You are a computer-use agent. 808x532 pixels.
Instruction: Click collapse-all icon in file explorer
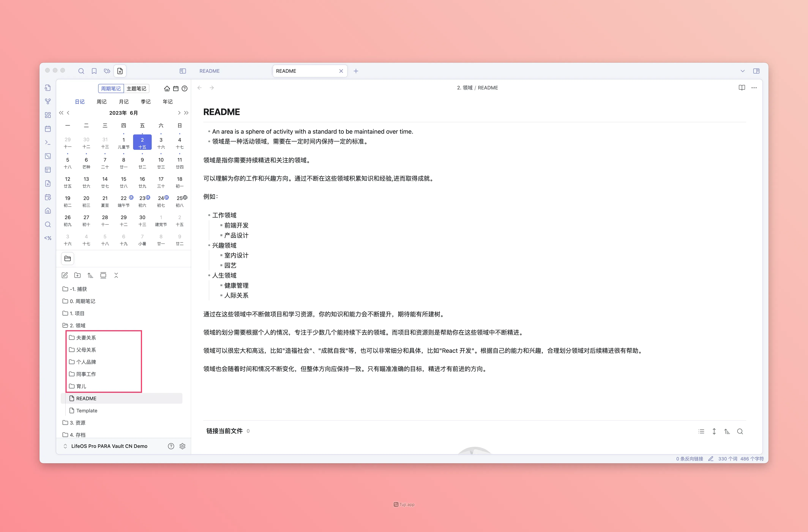pyautogui.click(x=116, y=275)
